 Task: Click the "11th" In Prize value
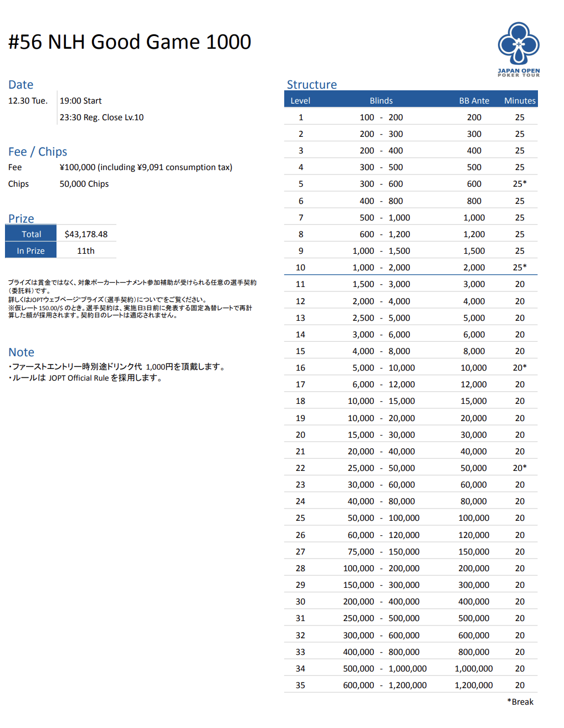86,250
